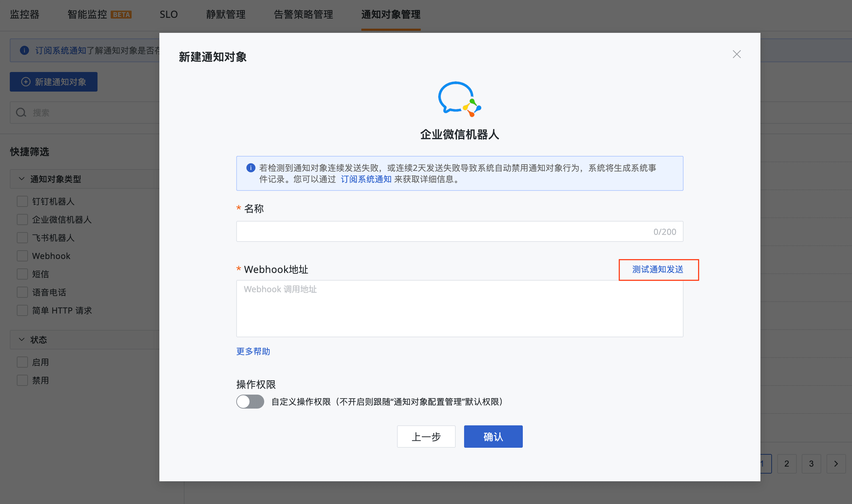Collapse the 状态 filter group
This screenshot has height=504, width=852.
pyautogui.click(x=22, y=340)
